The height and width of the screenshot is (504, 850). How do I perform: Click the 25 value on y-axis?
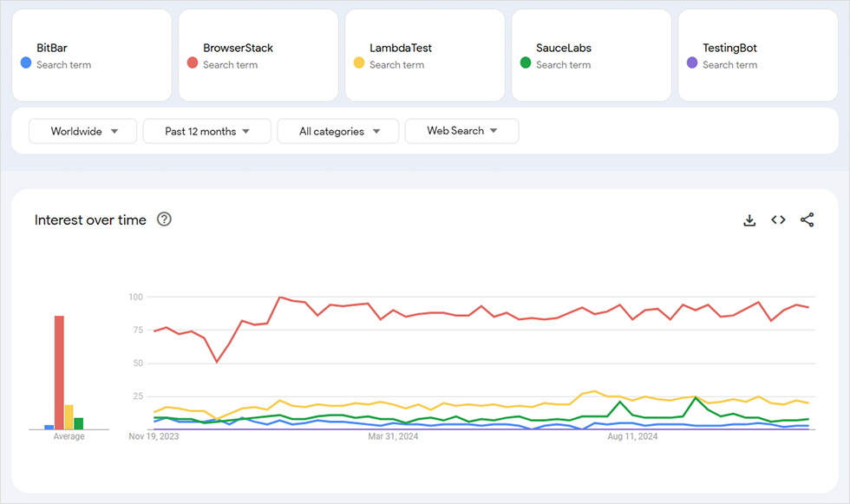point(138,396)
